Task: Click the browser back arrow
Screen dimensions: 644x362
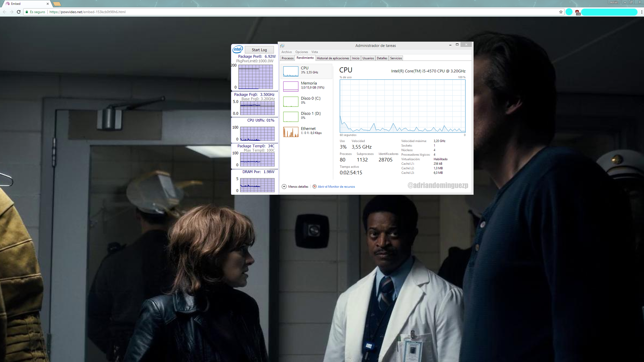Action: tap(5, 12)
